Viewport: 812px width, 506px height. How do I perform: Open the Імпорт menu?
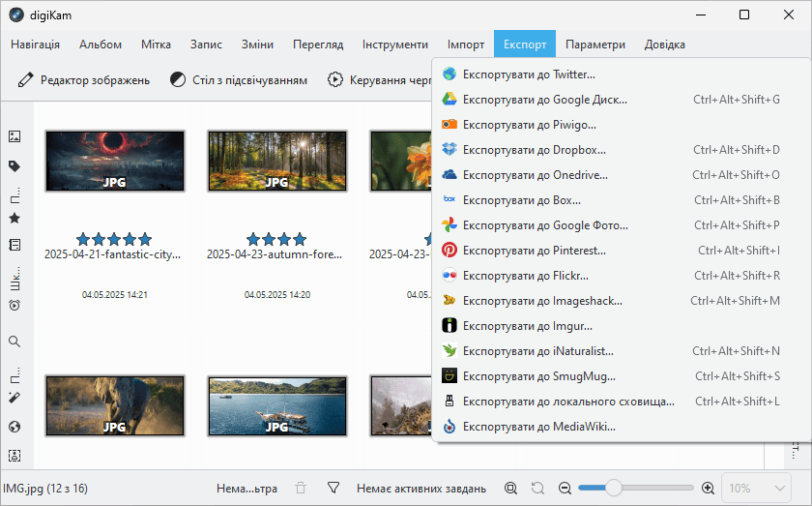(466, 45)
